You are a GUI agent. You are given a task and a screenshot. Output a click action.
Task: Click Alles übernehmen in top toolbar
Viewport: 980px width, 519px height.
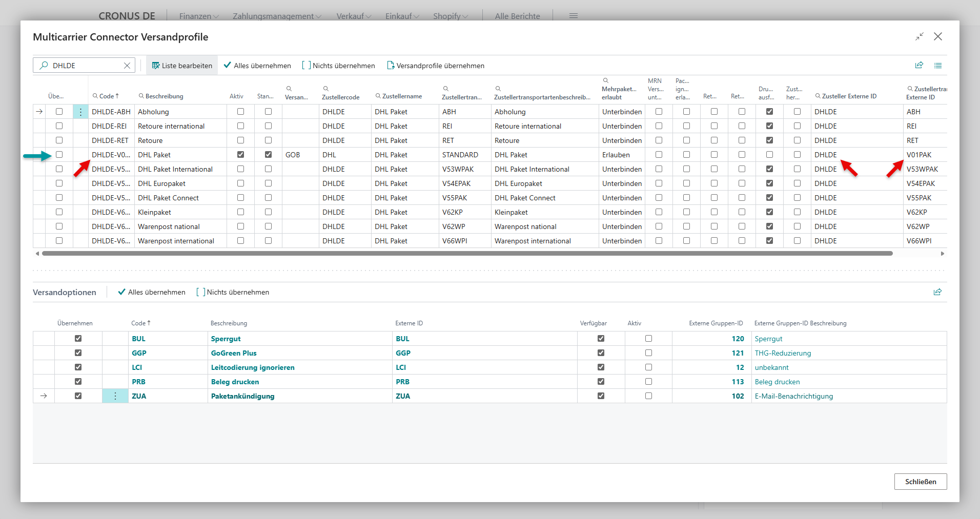coord(257,66)
